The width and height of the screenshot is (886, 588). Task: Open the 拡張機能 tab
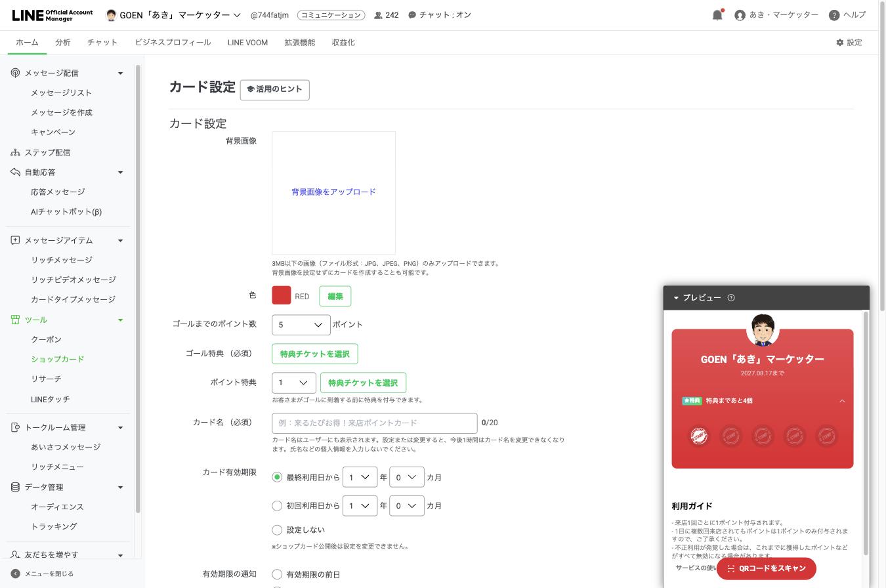click(x=299, y=42)
